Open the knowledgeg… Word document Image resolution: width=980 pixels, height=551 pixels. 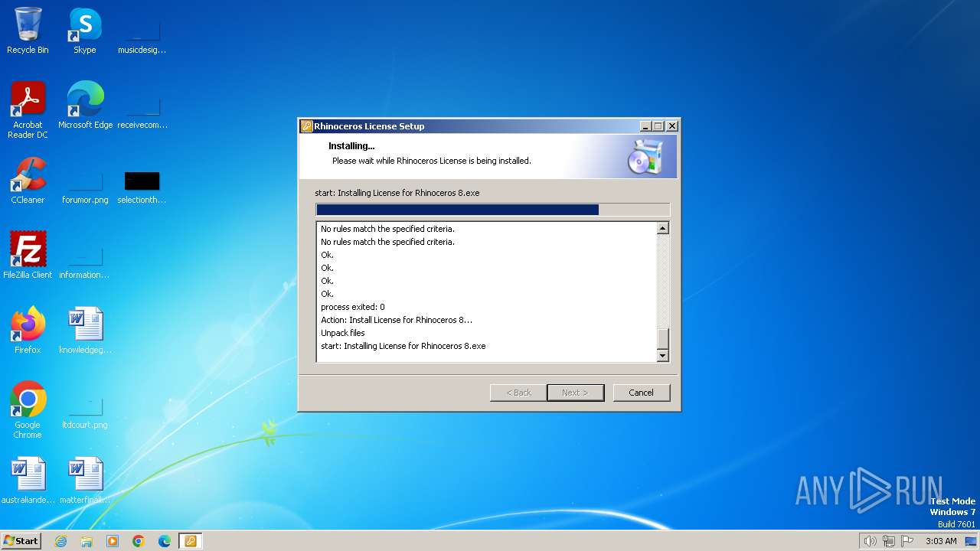coord(85,331)
